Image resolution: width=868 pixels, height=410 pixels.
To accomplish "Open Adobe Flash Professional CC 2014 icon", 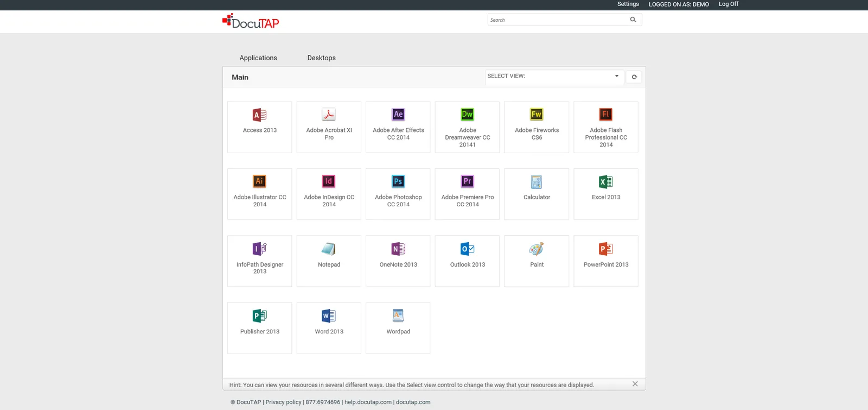I will pos(606,115).
